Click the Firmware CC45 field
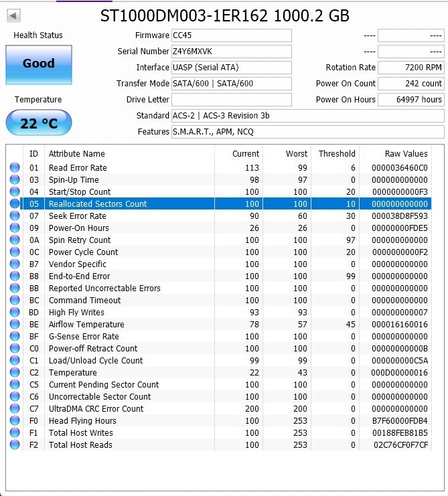Viewport: 448px width, 496px height. tap(232, 35)
